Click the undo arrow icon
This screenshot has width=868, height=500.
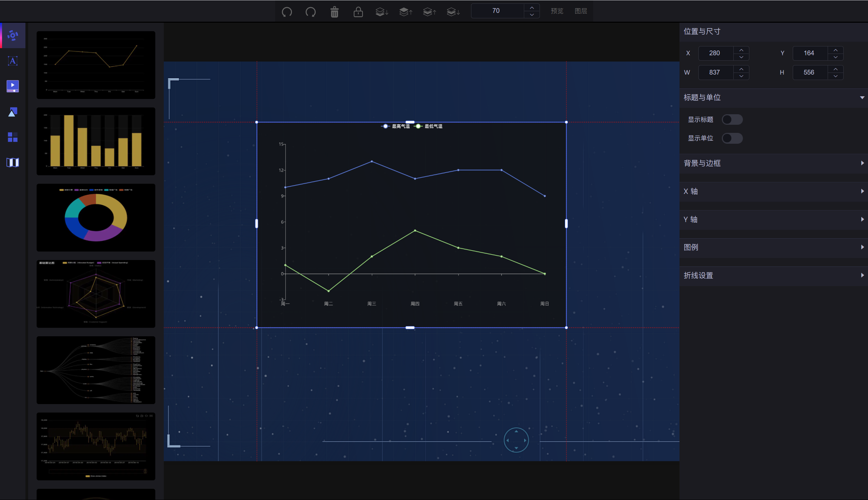pos(287,12)
